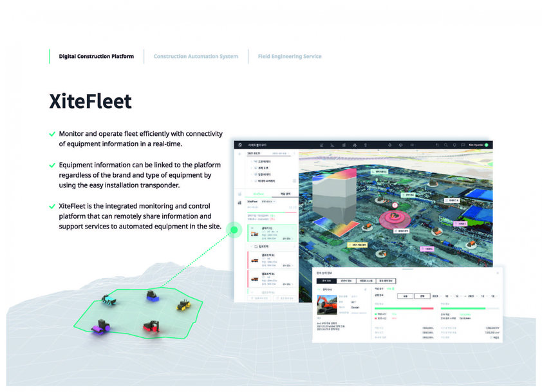Open the orange excavator photo thumbnail

(326, 304)
